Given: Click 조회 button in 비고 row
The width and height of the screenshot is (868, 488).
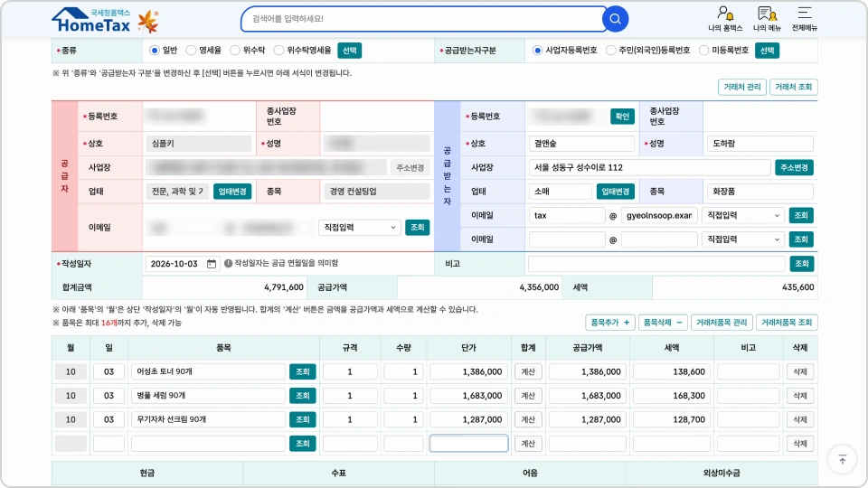Looking at the screenshot, I should [802, 264].
